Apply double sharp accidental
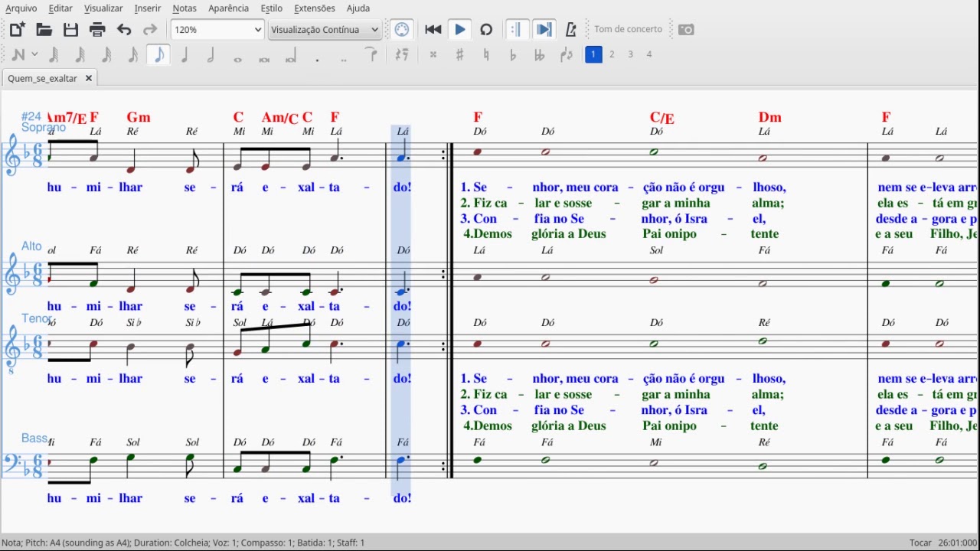This screenshot has width=980, height=551. pos(433,54)
